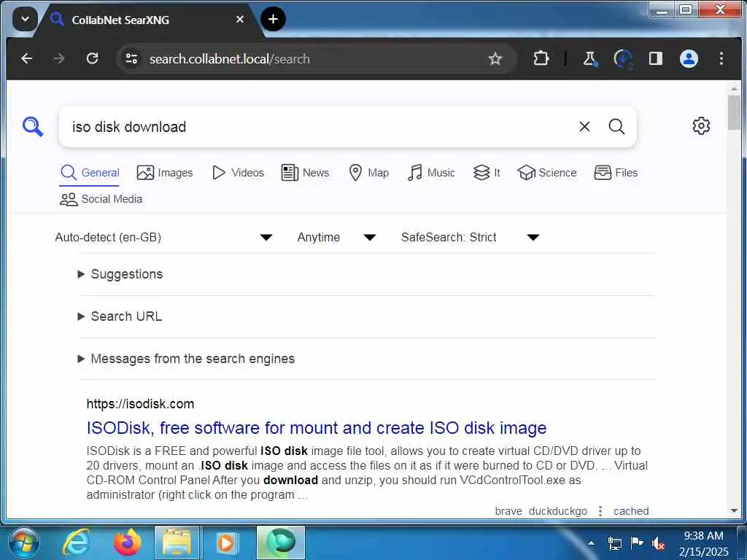Viewport: 747px width, 560px height.
Task: Open Windows Media Player on taskbar
Action: pyautogui.click(x=226, y=542)
